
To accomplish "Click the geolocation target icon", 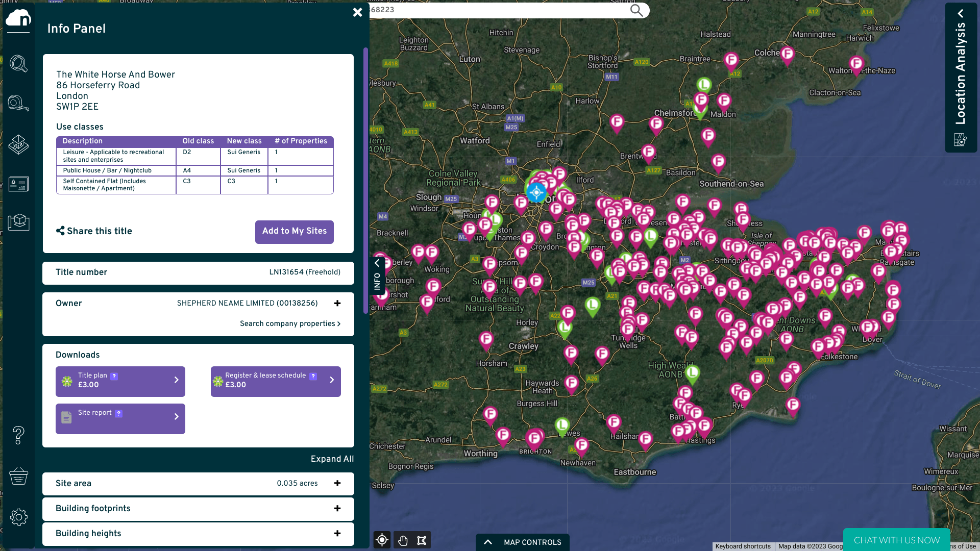I will pos(382,540).
